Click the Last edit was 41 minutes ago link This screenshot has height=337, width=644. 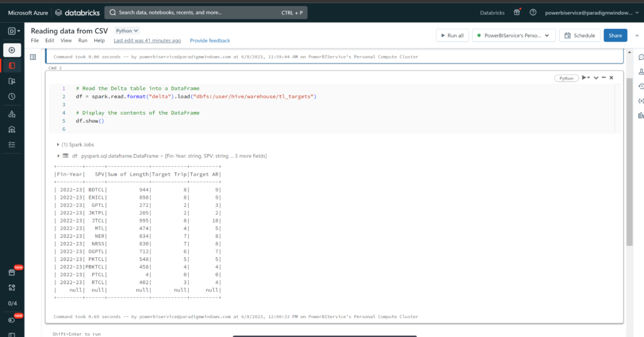click(147, 41)
